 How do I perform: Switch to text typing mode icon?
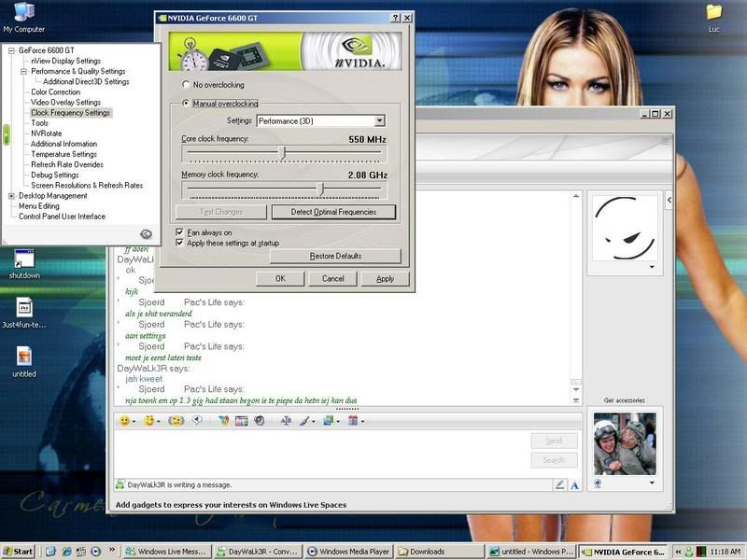tap(574, 484)
